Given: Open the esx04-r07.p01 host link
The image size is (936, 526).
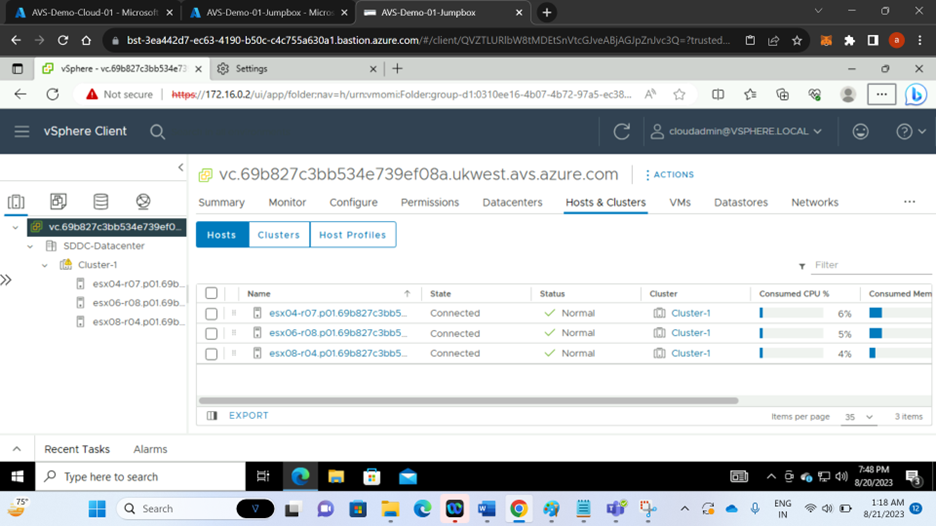Looking at the screenshot, I should 338,313.
